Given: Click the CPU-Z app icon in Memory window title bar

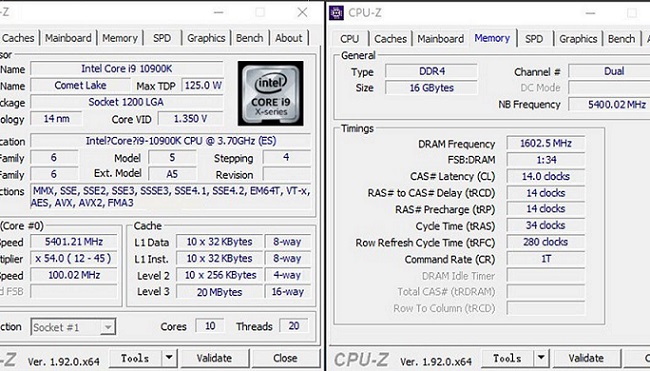Looking at the screenshot, I should (336, 13).
